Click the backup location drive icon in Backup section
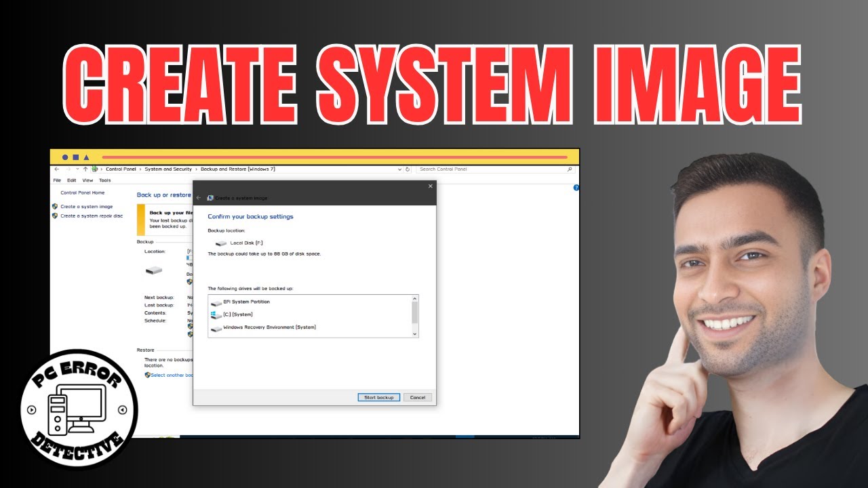This screenshot has height=488, width=868. coord(154,270)
